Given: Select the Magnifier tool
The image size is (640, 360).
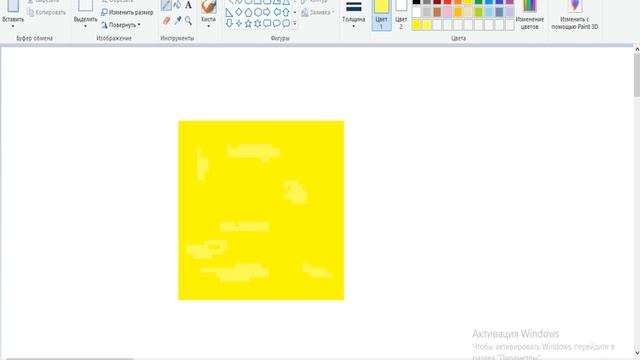Looking at the screenshot, I should pos(188,20).
